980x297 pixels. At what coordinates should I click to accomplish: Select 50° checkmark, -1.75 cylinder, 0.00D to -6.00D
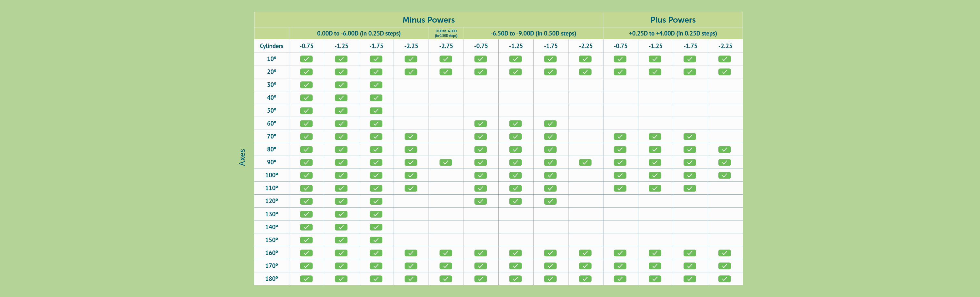click(376, 111)
